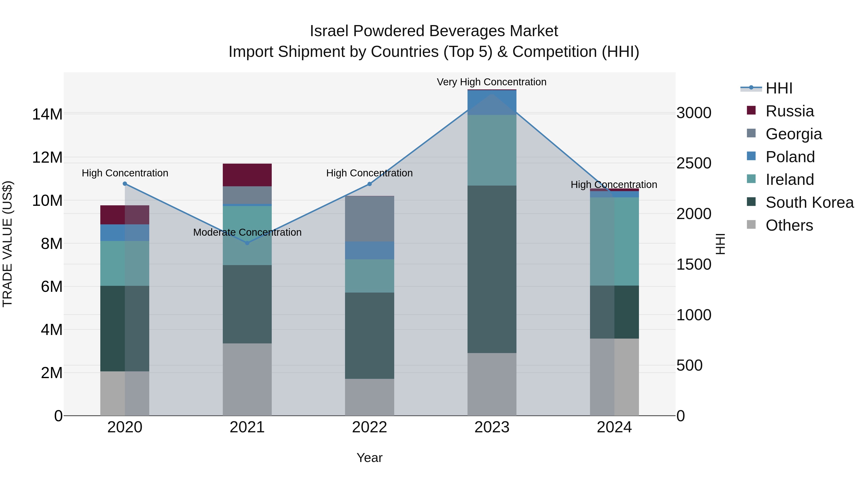Viewport: 868px width, 488px height.
Task: Click the High Concentration label above 2022
Action: click(x=369, y=173)
